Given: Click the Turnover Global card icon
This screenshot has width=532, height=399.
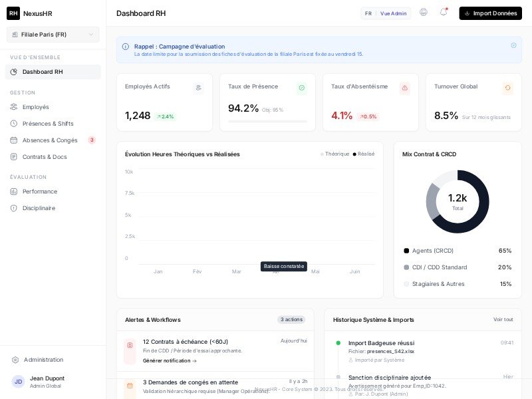Looking at the screenshot, I should [x=507, y=88].
